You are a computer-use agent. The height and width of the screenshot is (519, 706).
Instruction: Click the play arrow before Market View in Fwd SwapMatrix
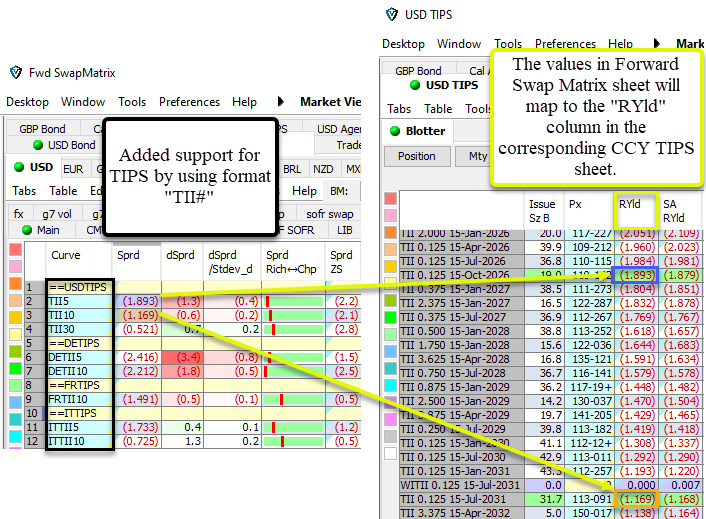281,102
